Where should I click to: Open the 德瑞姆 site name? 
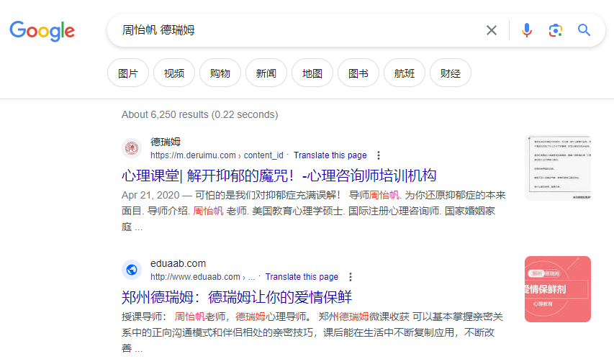[x=166, y=142]
